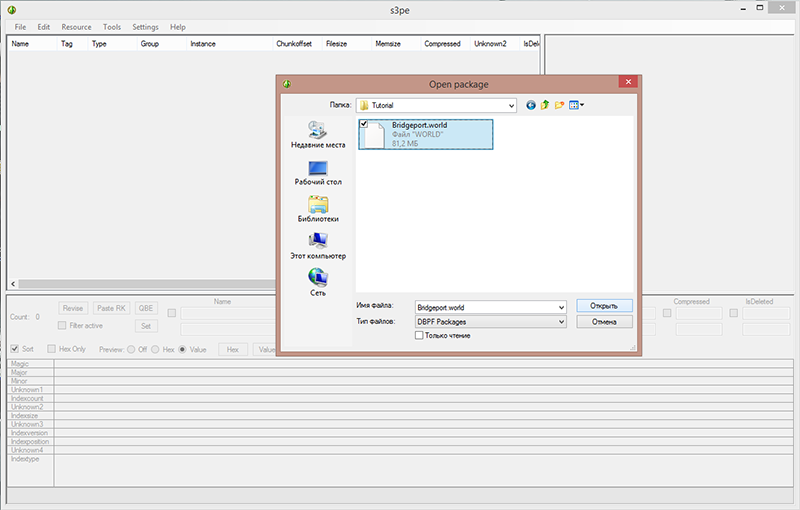
Task: Expand the Папка folder dropdown
Action: click(x=510, y=105)
